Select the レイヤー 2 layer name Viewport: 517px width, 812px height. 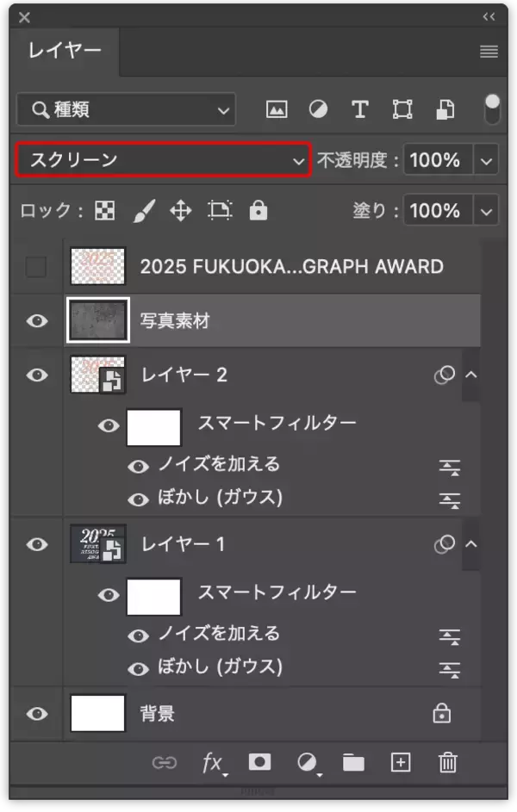184,375
